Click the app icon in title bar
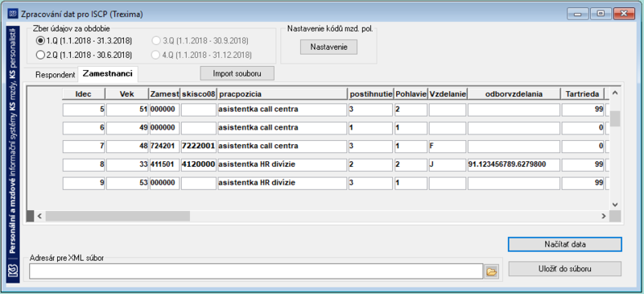This screenshot has height=294, width=644. (13, 14)
